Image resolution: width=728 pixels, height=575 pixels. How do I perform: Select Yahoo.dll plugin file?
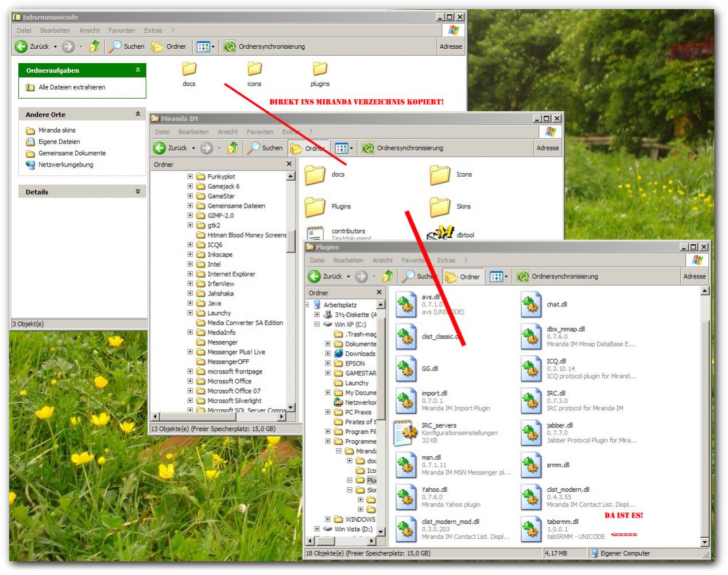pyautogui.click(x=438, y=498)
